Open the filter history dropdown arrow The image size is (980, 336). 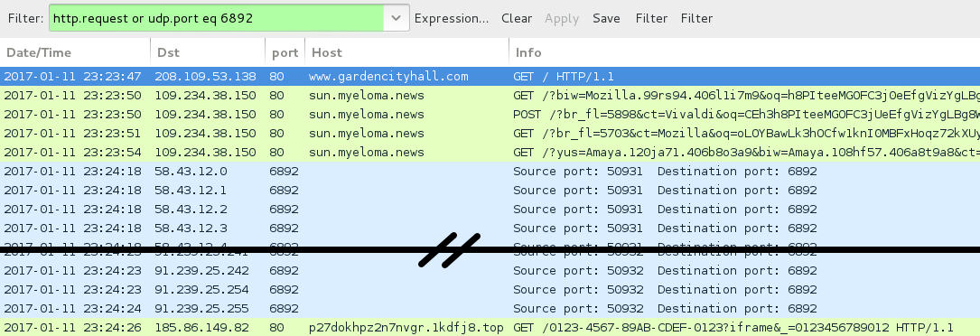coord(397,18)
